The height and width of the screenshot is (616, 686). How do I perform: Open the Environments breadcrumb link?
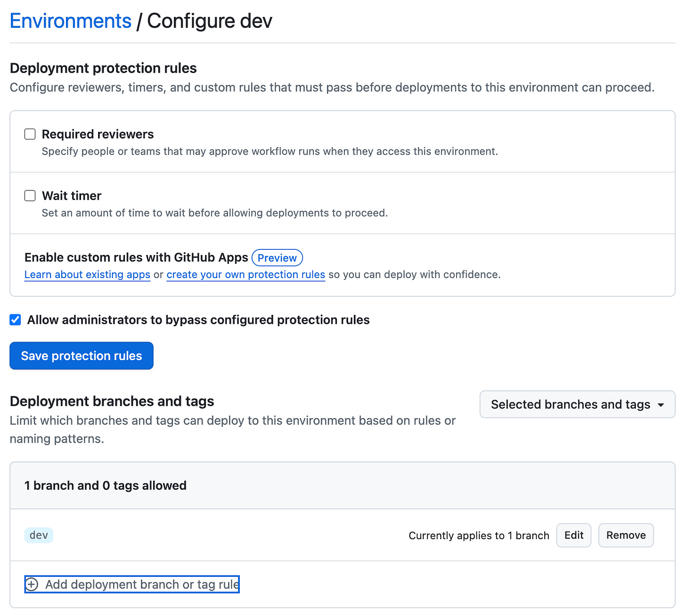[71, 21]
